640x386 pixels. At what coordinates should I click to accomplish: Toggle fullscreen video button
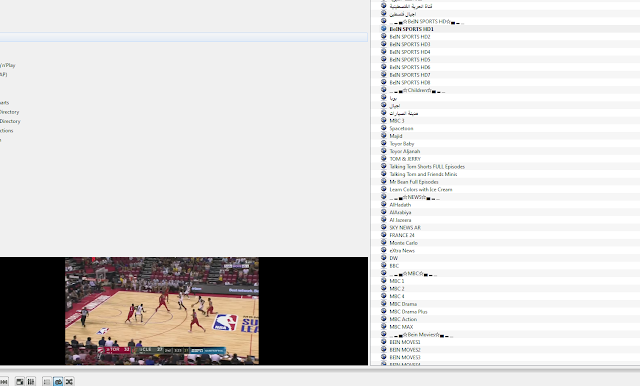click(x=20, y=382)
